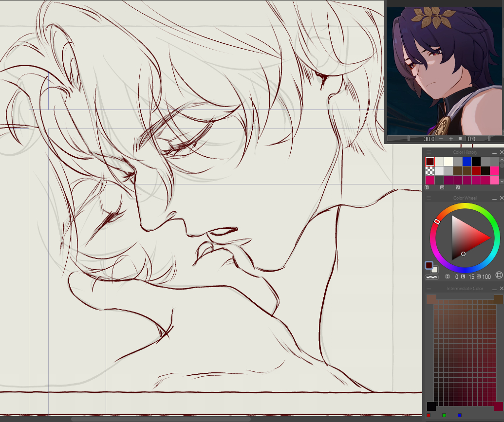The height and width of the screenshot is (422, 504).
Task: Toggle the H option in Color History
Action: [427, 187]
